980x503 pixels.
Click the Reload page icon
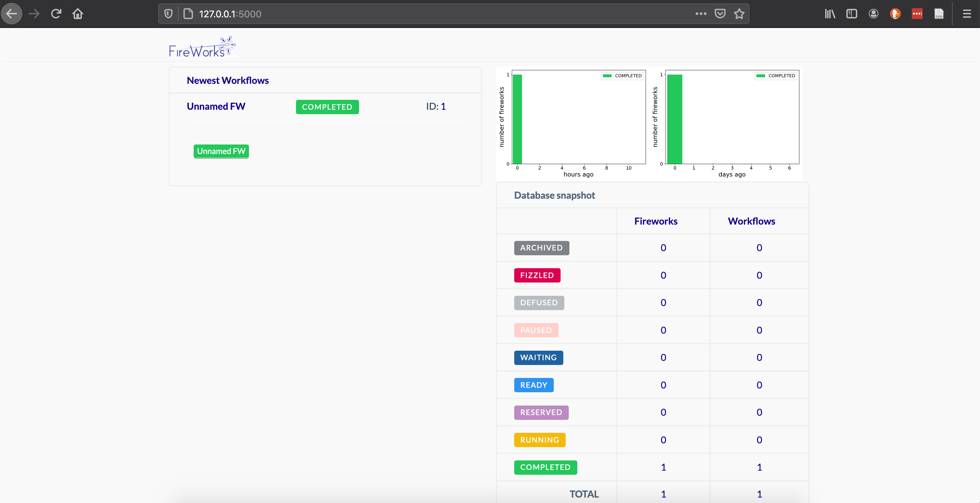(56, 14)
